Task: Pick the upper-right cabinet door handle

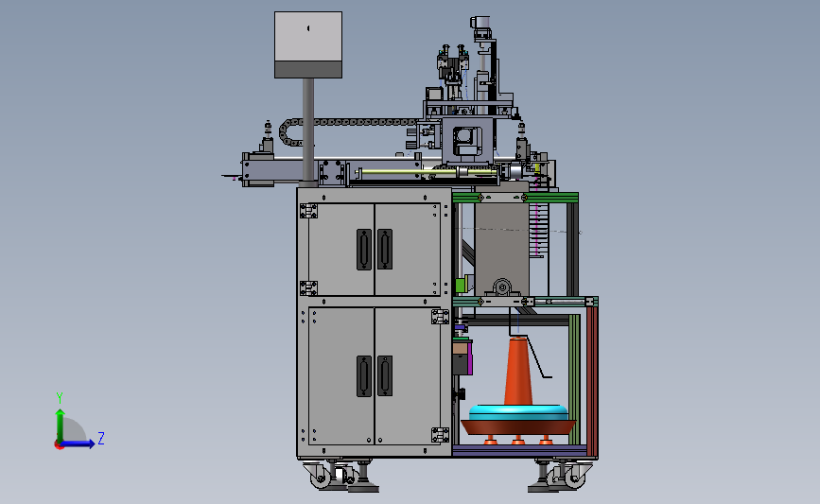Action: [385, 249]
